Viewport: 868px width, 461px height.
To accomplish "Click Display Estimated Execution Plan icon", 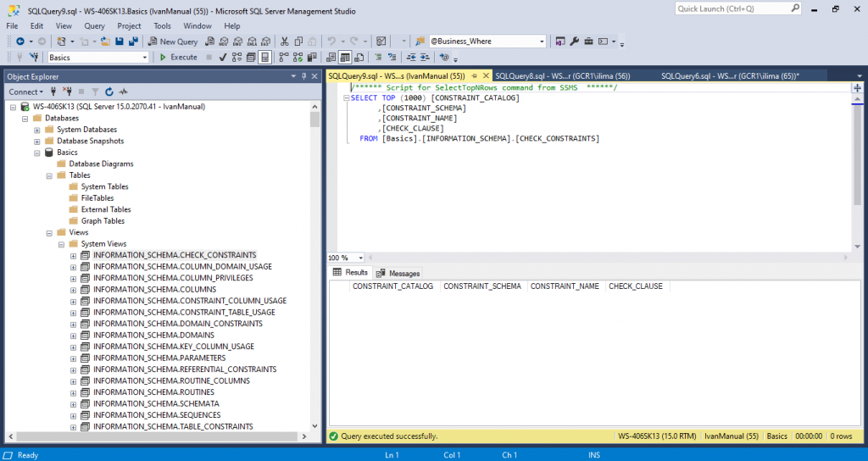I will (x=237, y=58).
